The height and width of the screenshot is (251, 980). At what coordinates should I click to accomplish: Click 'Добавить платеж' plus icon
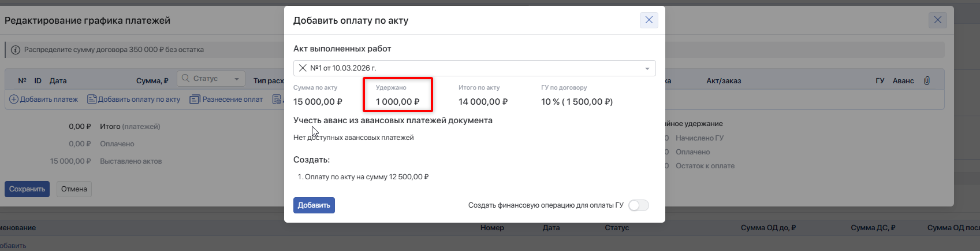pos(14,99)
